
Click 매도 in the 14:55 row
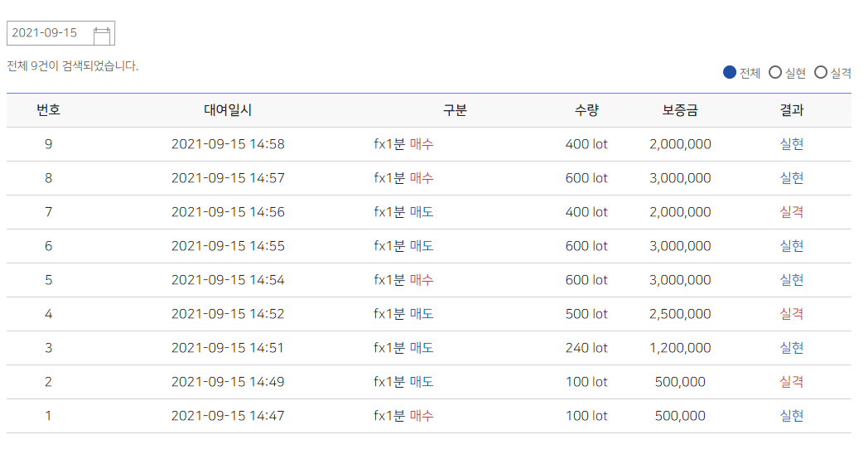click(x=422, y=246)
